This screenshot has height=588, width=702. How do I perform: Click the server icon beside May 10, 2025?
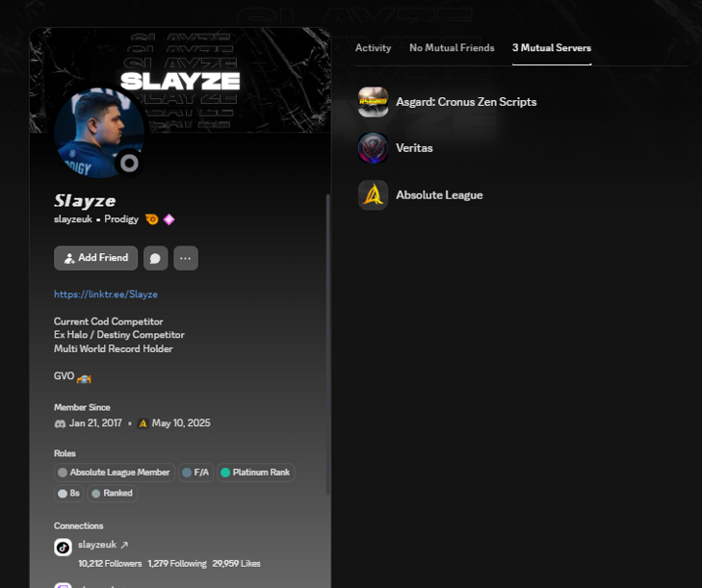tap(143, 423)
